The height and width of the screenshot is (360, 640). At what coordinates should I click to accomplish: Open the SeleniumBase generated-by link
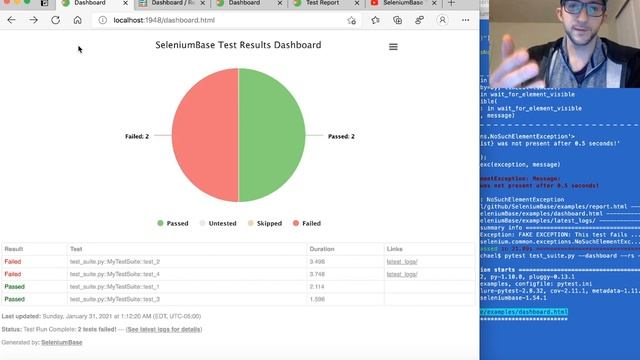pos(62,342)
